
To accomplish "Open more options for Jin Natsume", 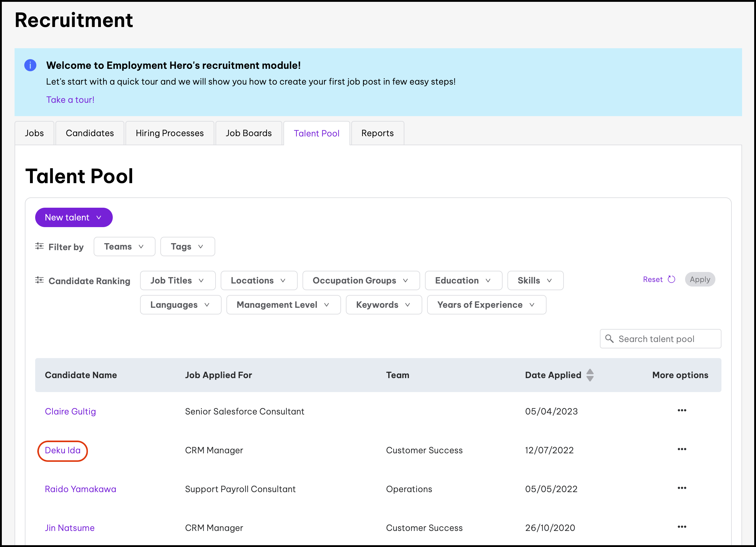I will [x=682, y=527].
